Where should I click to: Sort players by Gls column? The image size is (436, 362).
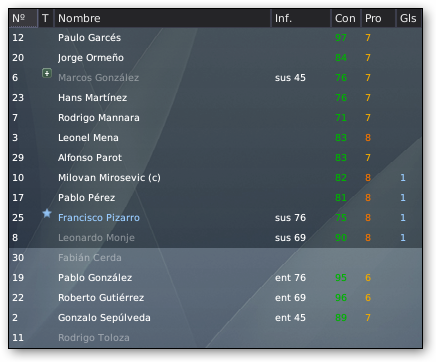coord(409,18)
